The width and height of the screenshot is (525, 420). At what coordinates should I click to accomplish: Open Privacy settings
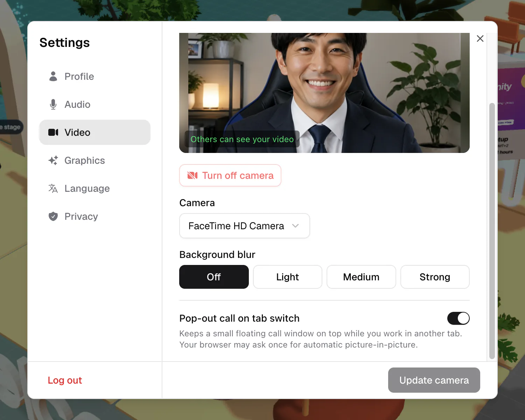95,216
